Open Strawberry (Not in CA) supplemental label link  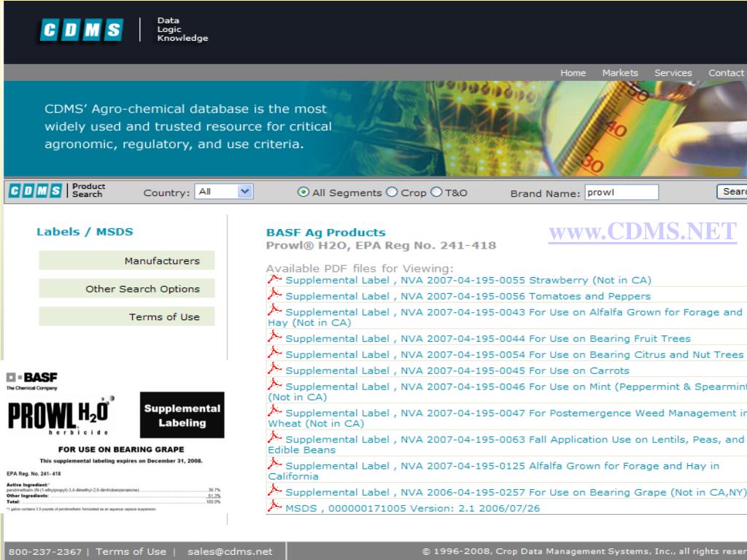pyautogui.click(x=468, y=280)
